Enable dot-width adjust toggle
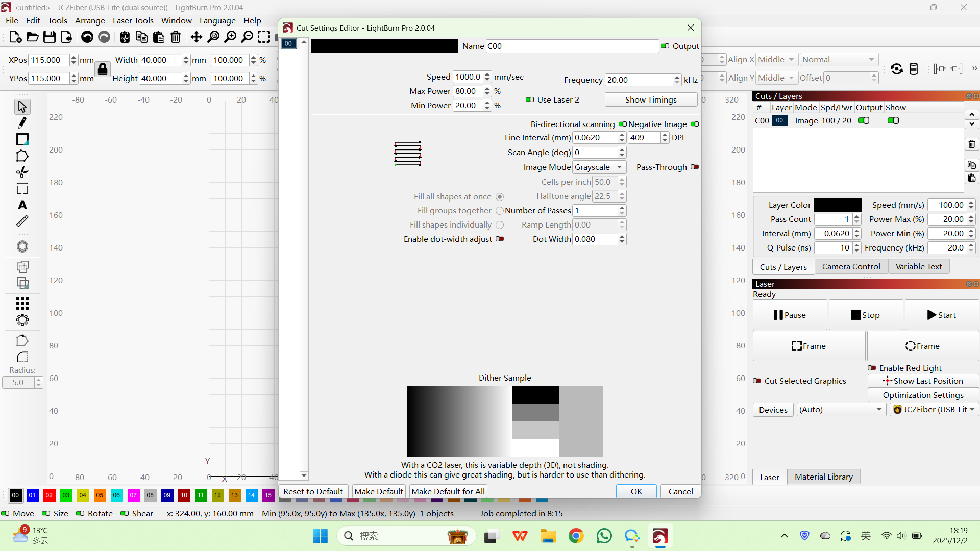 pos(499,239)
